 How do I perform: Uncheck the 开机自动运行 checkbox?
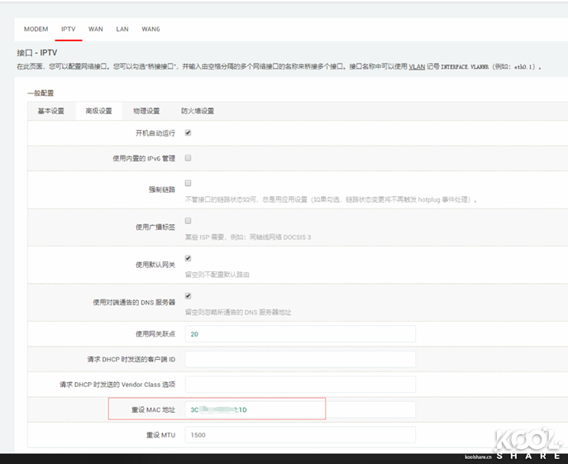[188, 133]
